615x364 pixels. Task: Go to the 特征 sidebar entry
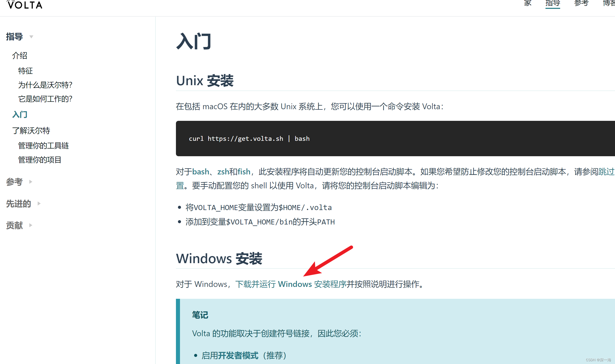(x=26, y=71)
